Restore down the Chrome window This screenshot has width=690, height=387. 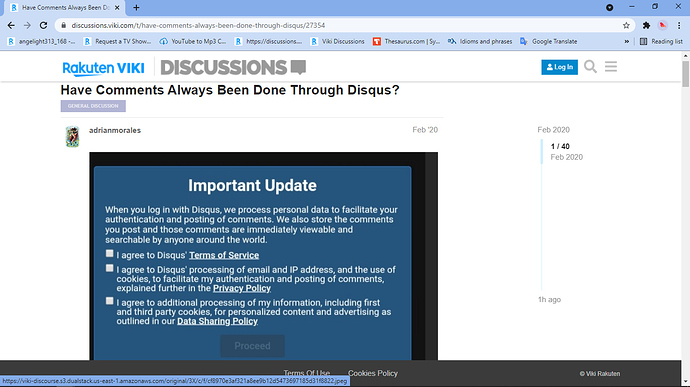655,7
